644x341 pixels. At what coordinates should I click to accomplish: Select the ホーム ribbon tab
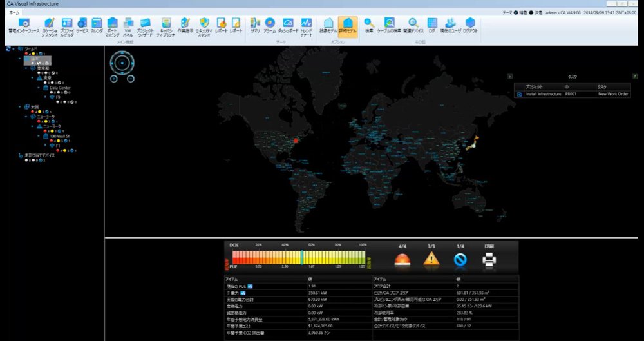(15, 13)
